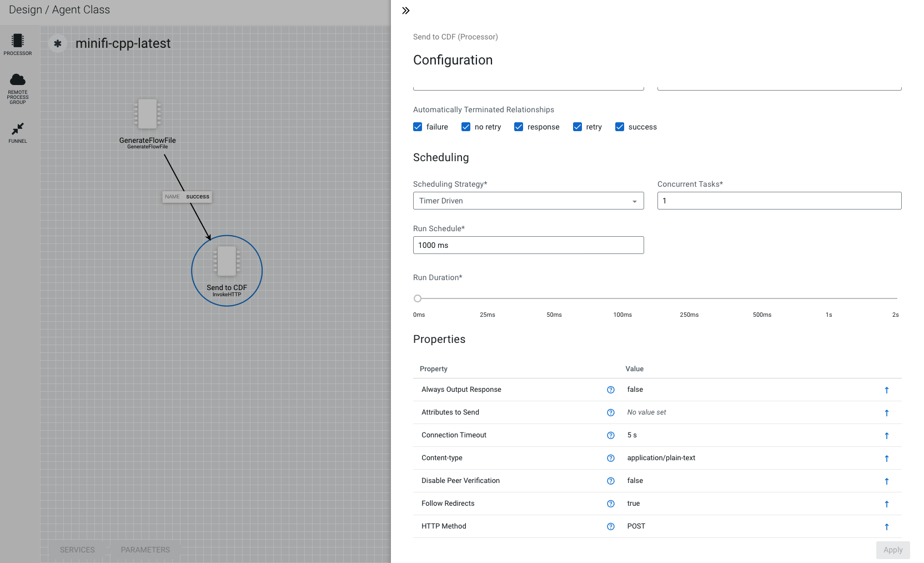Image resolution: width=924 pixels, height=563 pixels.
Task: Select the Processor component icon
Action: (x=18, y=41)
